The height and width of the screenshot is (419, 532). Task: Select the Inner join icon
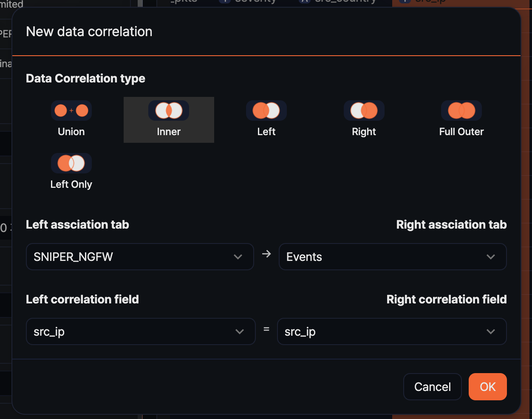[169, 110]
